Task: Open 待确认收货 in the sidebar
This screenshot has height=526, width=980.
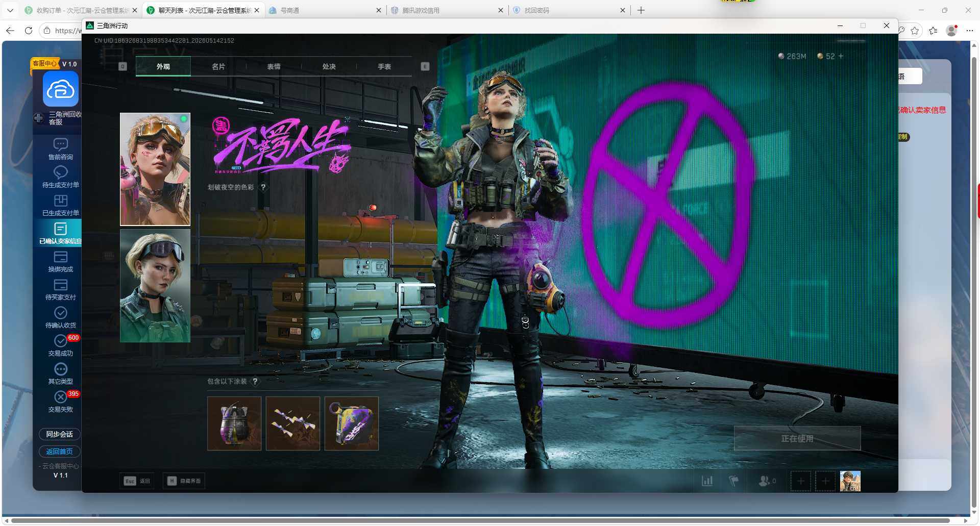Action: [x=60, y=317]
